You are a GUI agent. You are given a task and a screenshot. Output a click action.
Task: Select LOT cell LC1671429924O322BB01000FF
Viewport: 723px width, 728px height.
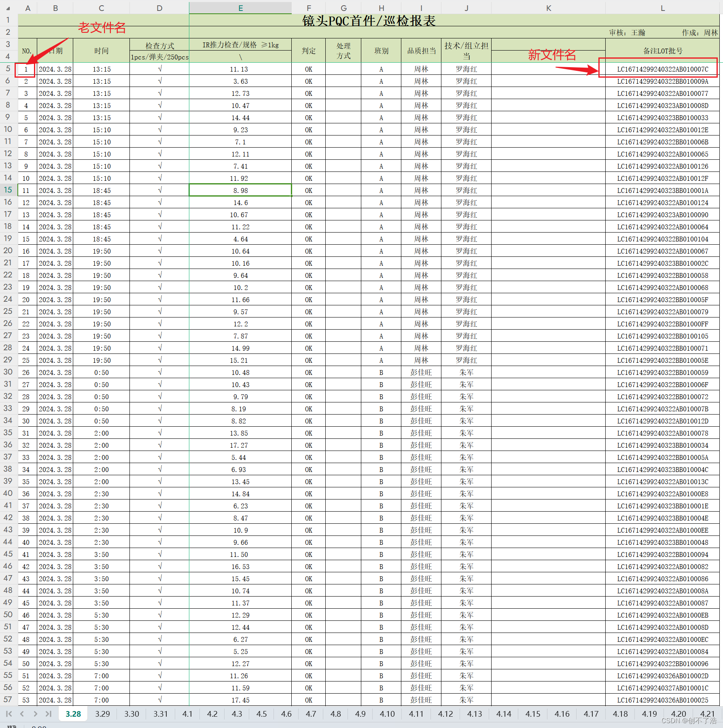(662, 324)
